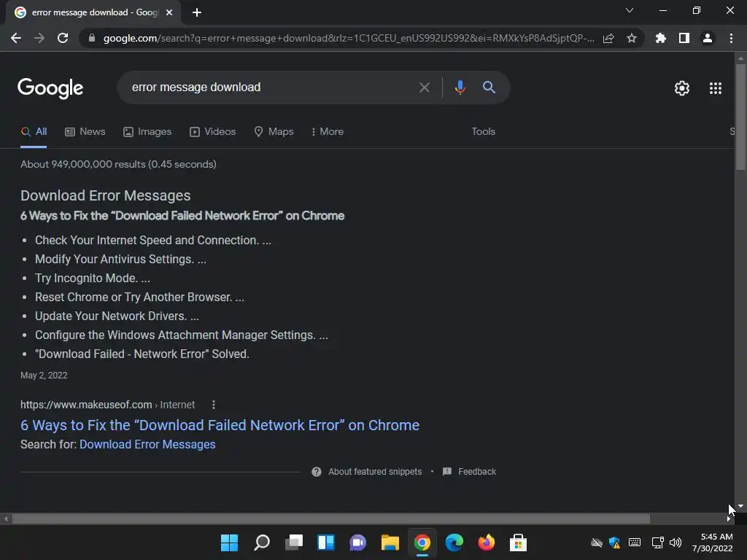Select the All results tab
The height and width of the screenshot is (560, 747).
click(34, 132)
